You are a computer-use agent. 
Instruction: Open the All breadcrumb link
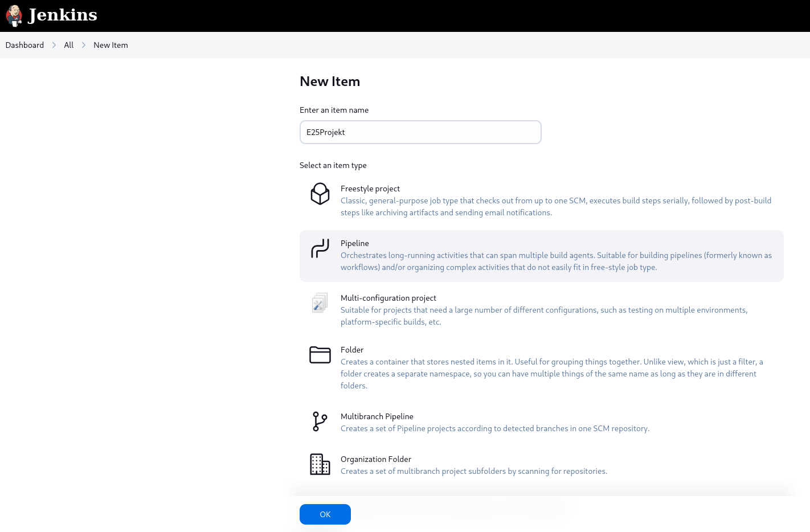click(69, 45)
